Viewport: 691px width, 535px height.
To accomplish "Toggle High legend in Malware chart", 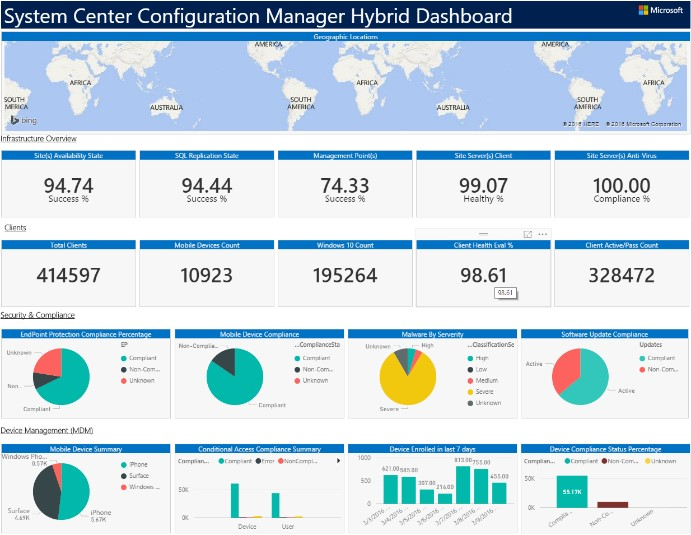I will coord(478,358).
